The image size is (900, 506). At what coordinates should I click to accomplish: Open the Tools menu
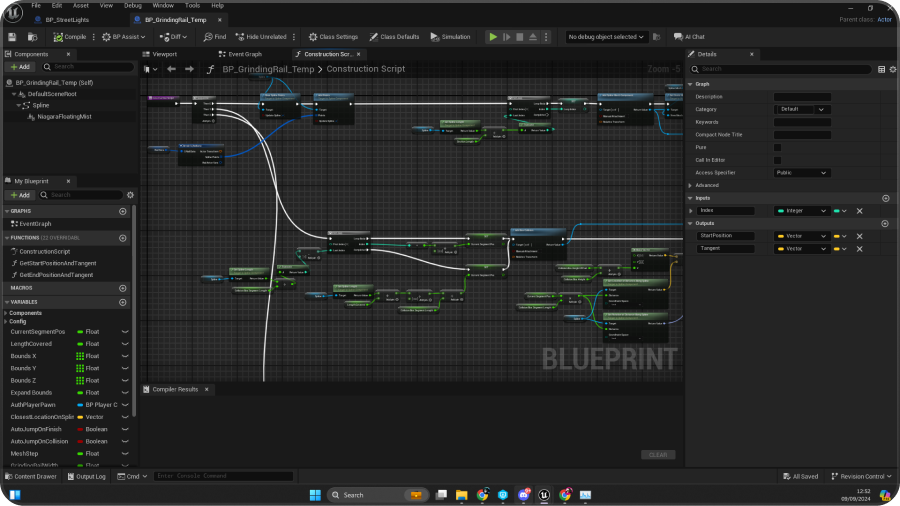click(192, 6)
